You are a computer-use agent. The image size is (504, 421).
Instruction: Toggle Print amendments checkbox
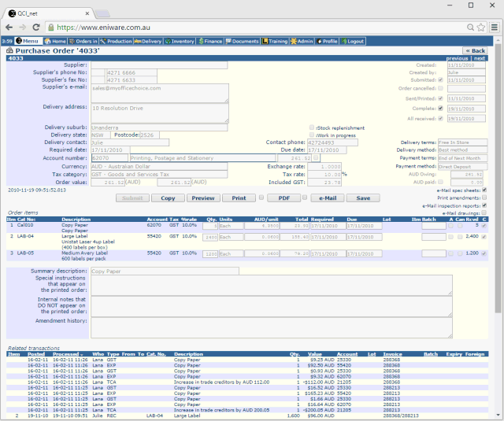[x=484, y=198]
